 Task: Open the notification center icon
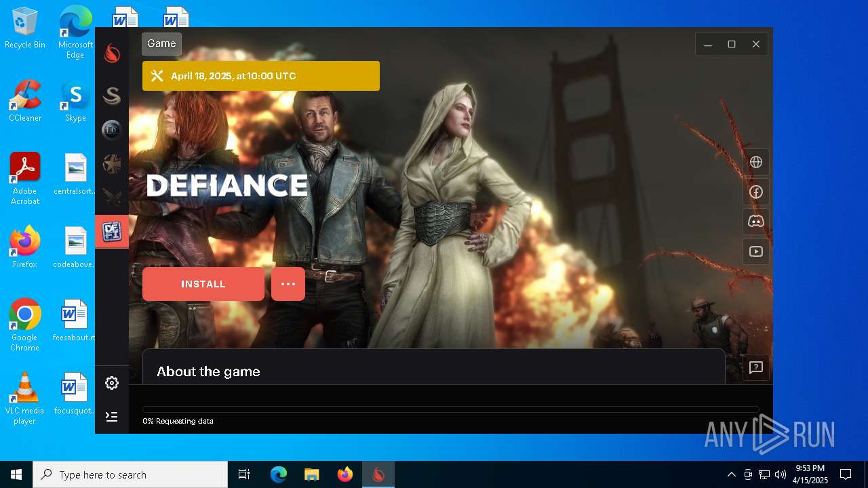[846, 474]
